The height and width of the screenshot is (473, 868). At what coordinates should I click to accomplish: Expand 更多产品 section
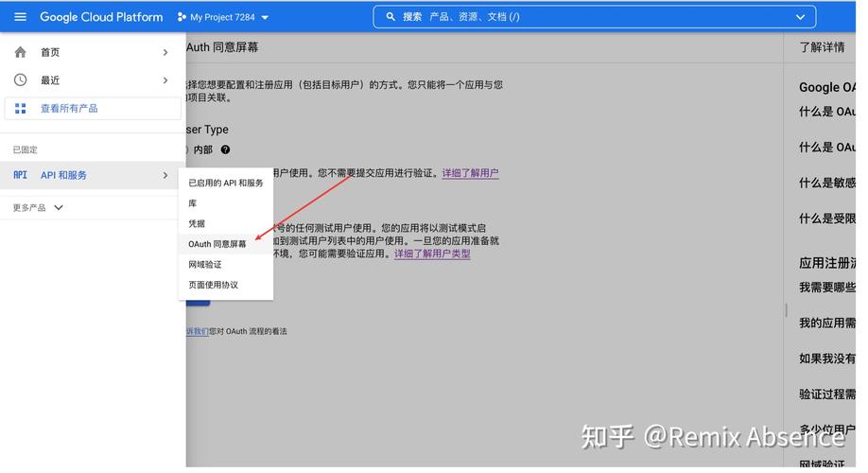tap(38, 208)
